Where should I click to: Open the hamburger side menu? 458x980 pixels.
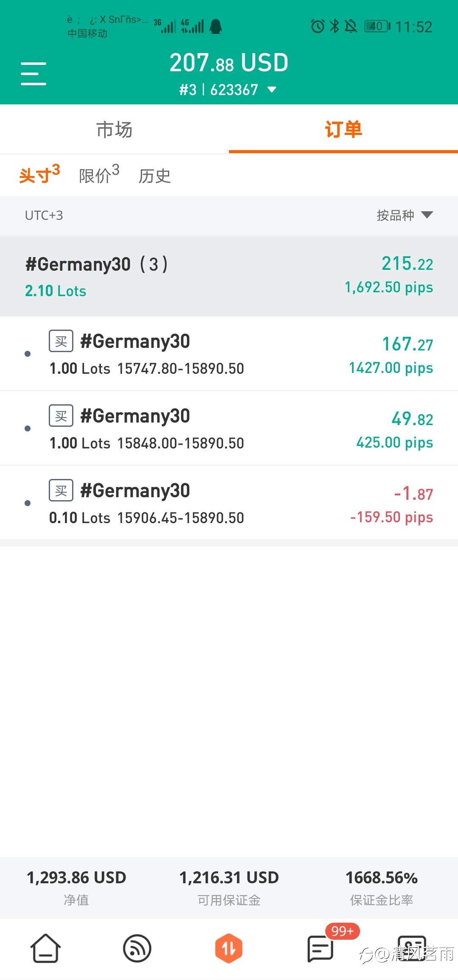pos(34,73)
